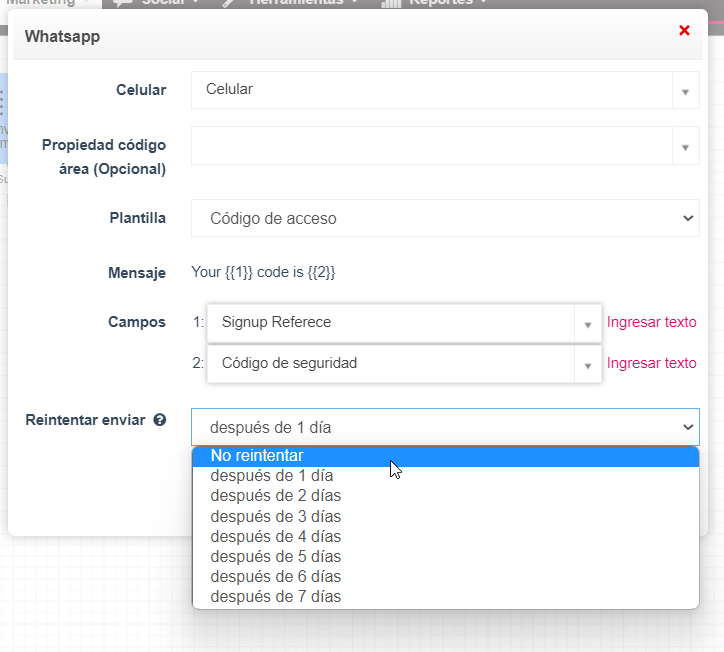Collapse the Reintentar enviar select box

[445, 427]
